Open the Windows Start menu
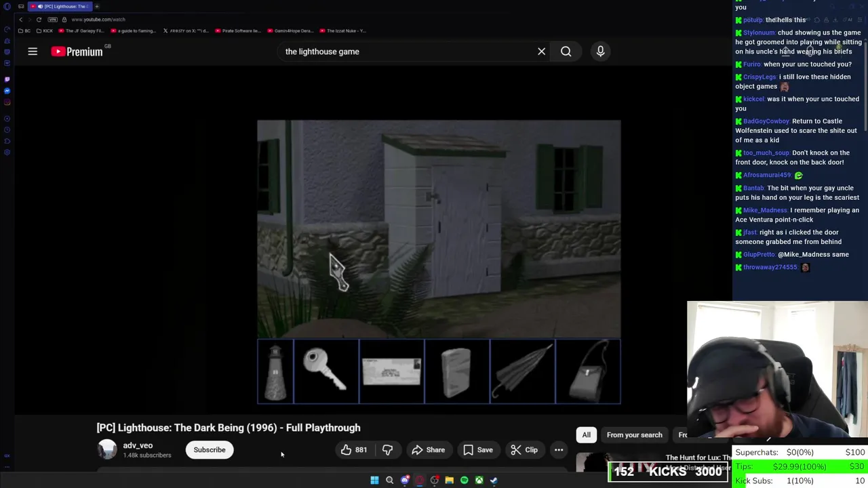This screenshot has height=488, width=868. pos(374,481)
